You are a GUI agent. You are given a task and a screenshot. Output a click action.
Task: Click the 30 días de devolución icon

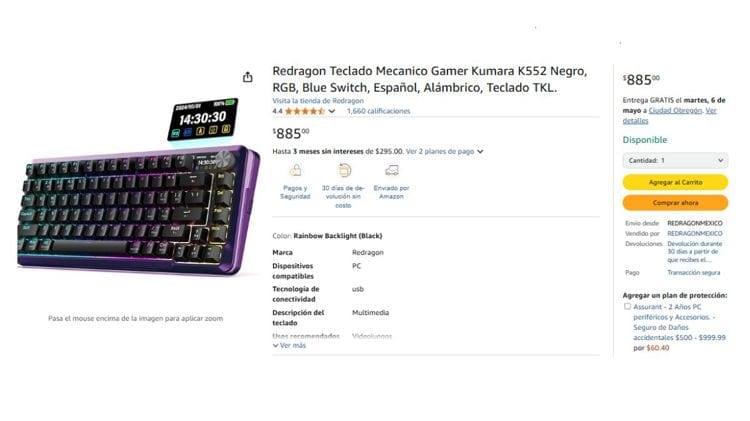344,170
